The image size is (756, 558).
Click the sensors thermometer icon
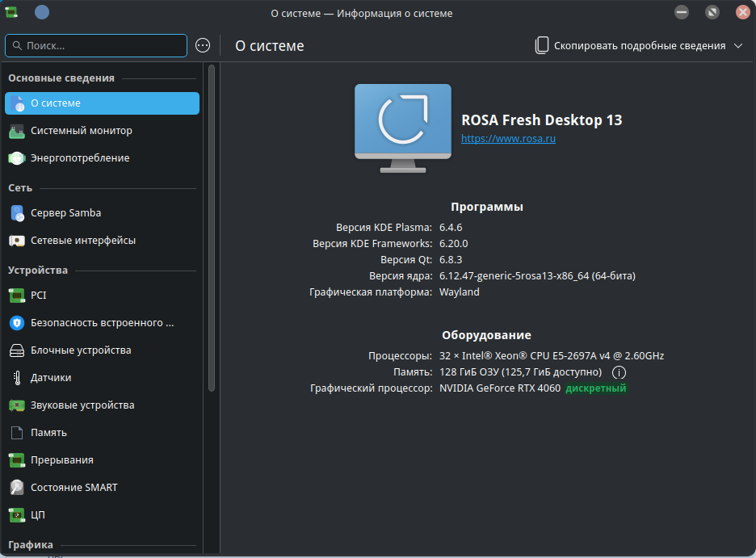tap(17, 378)
